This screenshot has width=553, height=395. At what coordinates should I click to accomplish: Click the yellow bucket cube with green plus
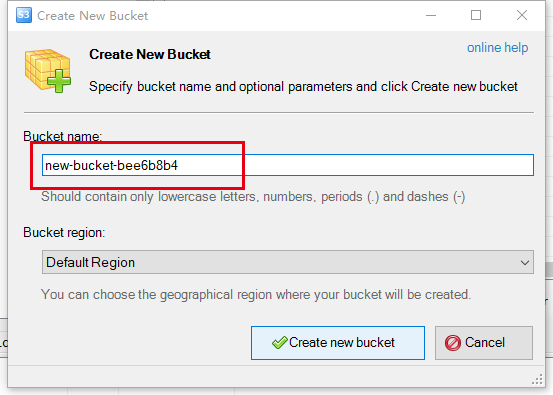[48, 71]
